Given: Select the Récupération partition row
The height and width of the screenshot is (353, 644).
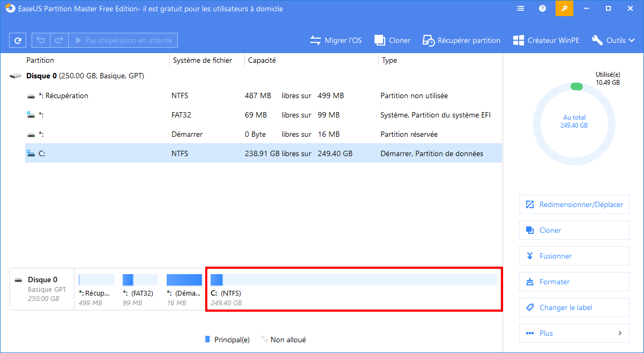Looking at the screenshot, I should coord(264,95).
